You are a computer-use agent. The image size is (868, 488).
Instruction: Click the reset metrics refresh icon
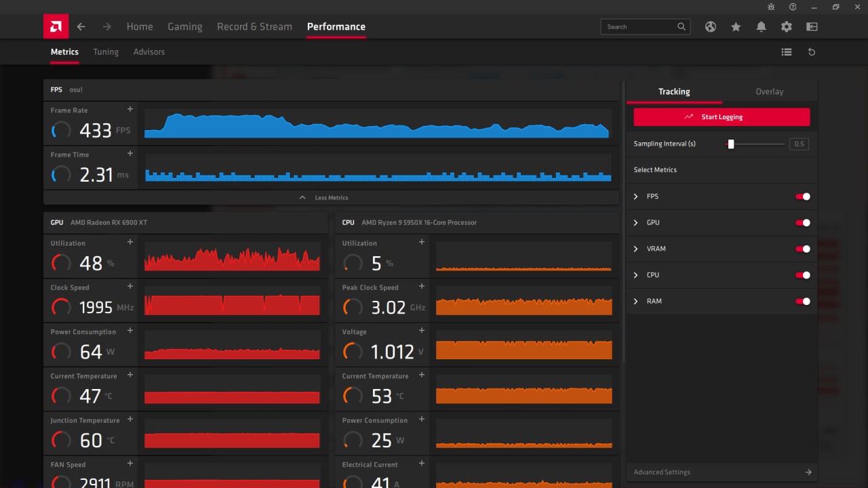click(x=812, y=52)
